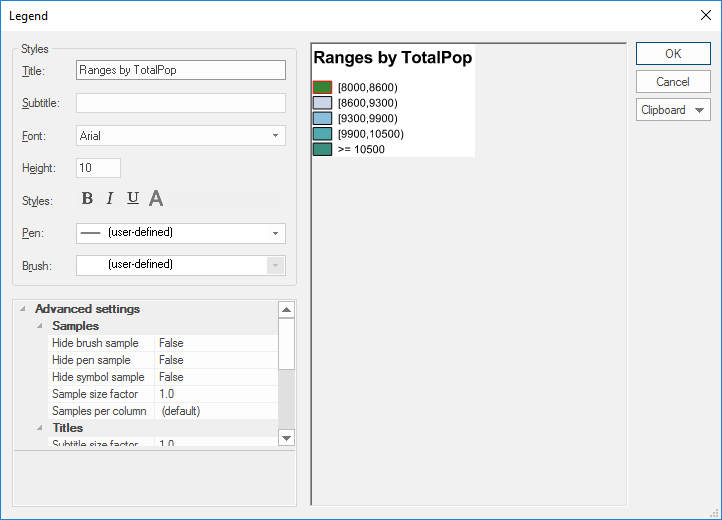
Task: Select the >= 10500 legend color swatch
Action: (x=322, y=150)
